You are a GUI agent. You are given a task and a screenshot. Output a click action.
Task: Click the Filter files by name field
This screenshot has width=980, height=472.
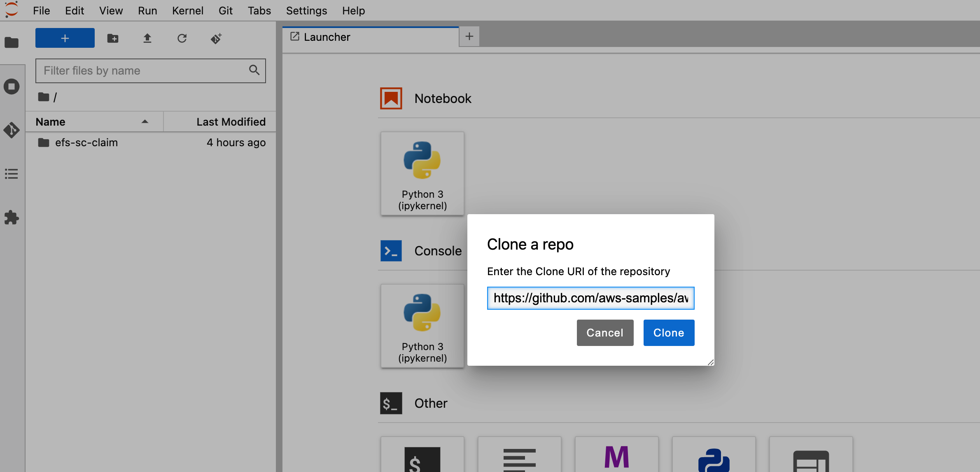151,71
